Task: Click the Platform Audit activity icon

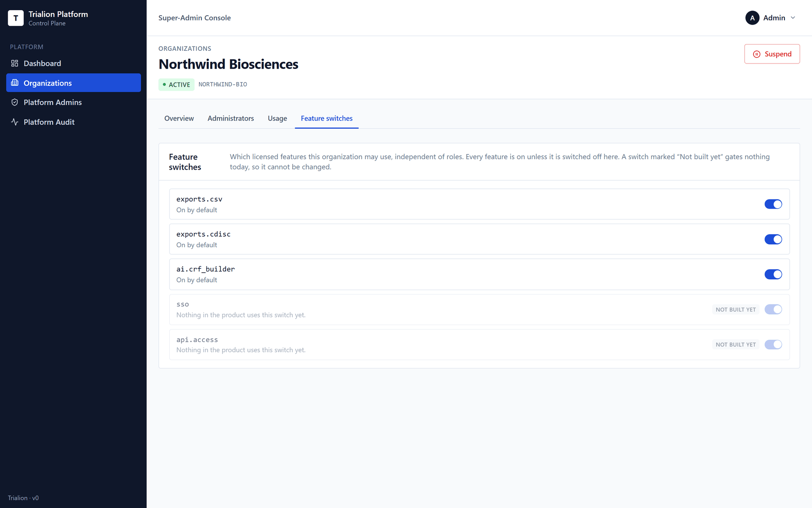Action: (x=15, y=122)
